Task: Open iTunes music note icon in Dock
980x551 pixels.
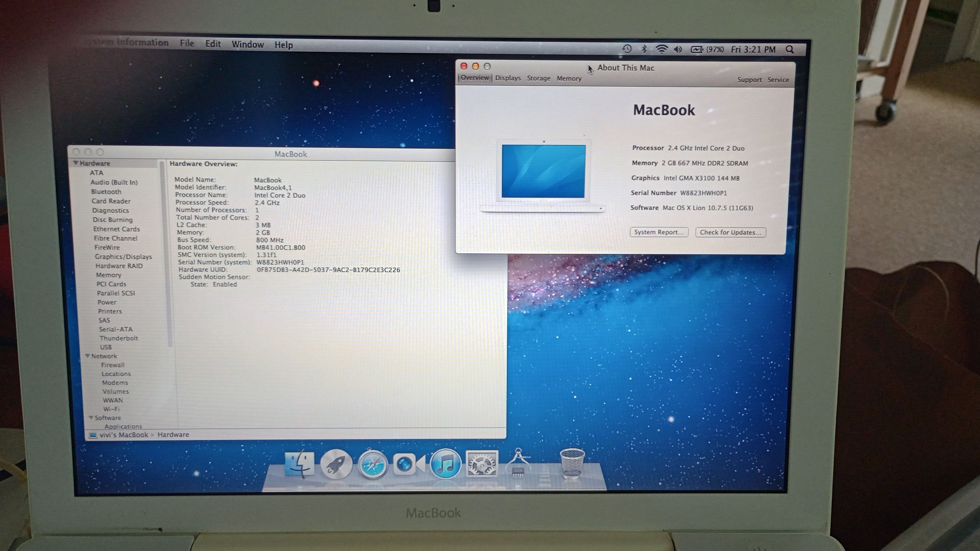Action: [446, 464]
